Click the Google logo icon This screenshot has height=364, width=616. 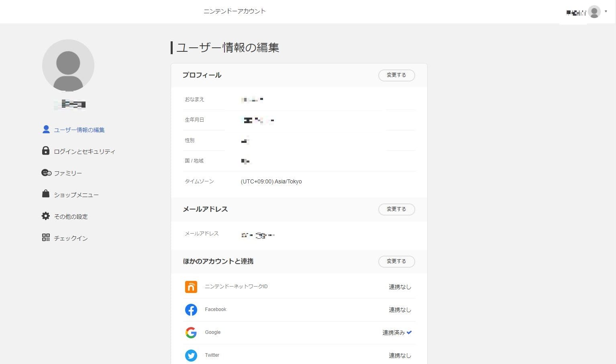(x=191, y=332)
